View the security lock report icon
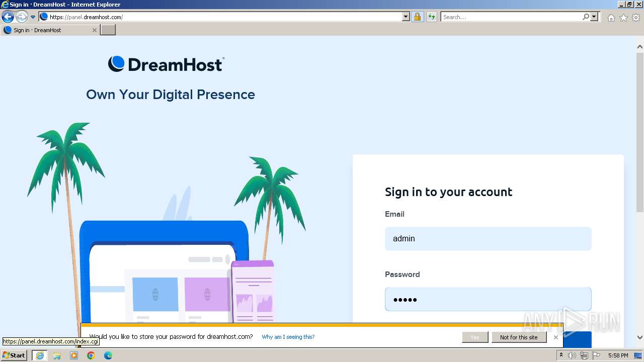Viewport: 644px width, 362px height. (x=417, y=17)
